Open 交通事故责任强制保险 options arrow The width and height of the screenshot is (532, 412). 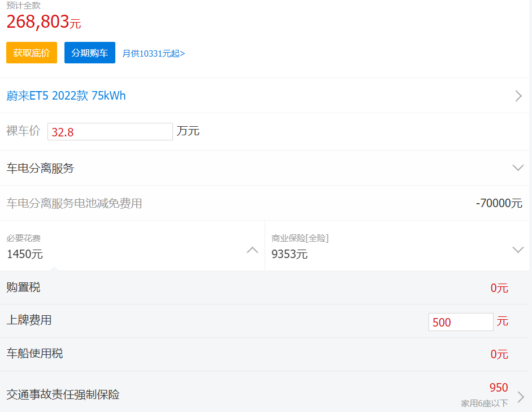[521, 397]
